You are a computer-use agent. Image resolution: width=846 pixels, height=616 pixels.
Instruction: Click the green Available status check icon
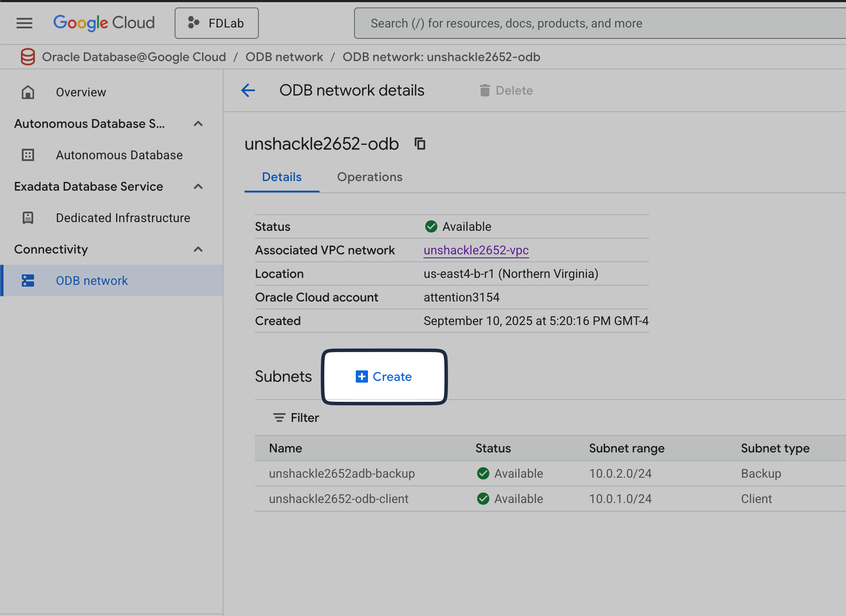(x=431, y=226)
